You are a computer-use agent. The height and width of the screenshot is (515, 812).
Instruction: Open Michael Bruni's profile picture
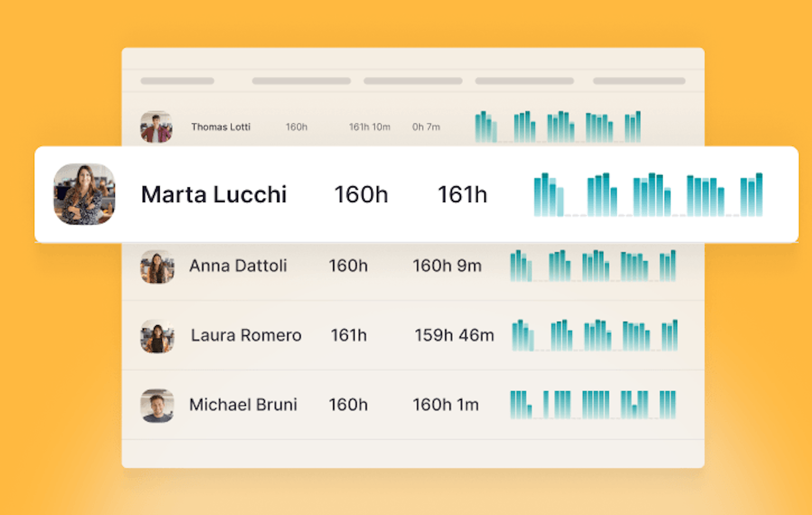158,405
